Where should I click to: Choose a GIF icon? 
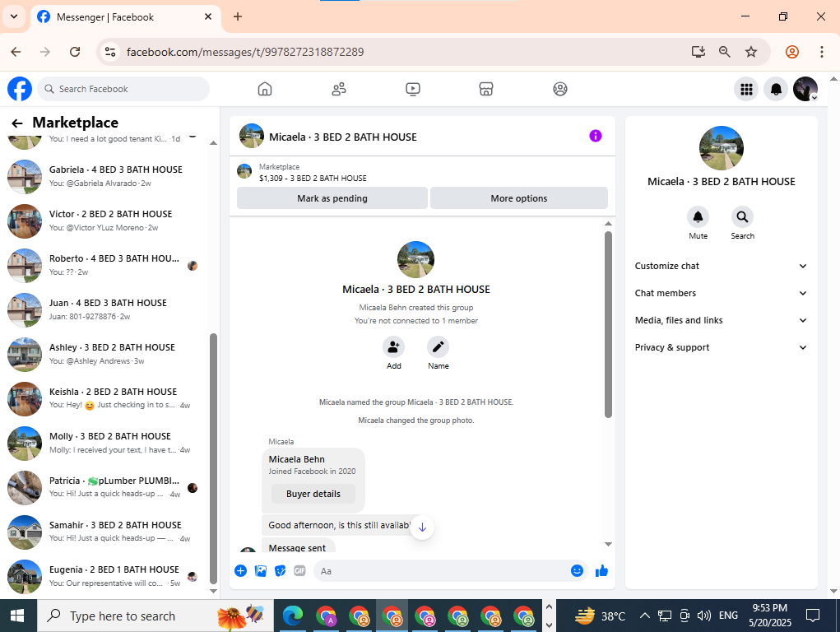click(300, 571)
